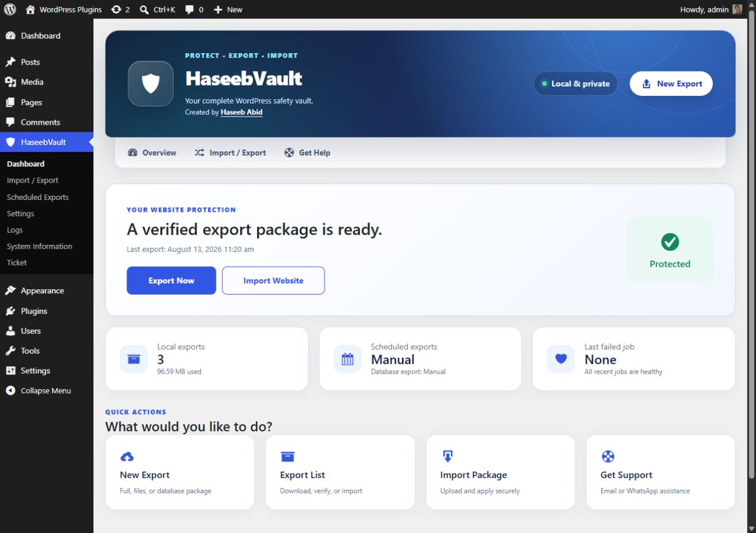Select Import / Export in HaseebVault submenu
756x533 pixels.
(33, 180)
